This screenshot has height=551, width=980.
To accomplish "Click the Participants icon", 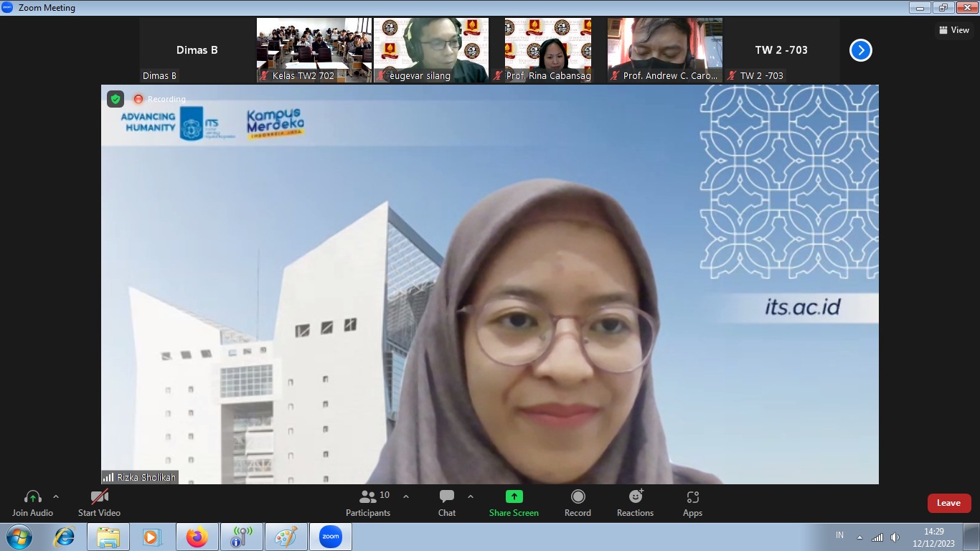I will coord(368,496).
